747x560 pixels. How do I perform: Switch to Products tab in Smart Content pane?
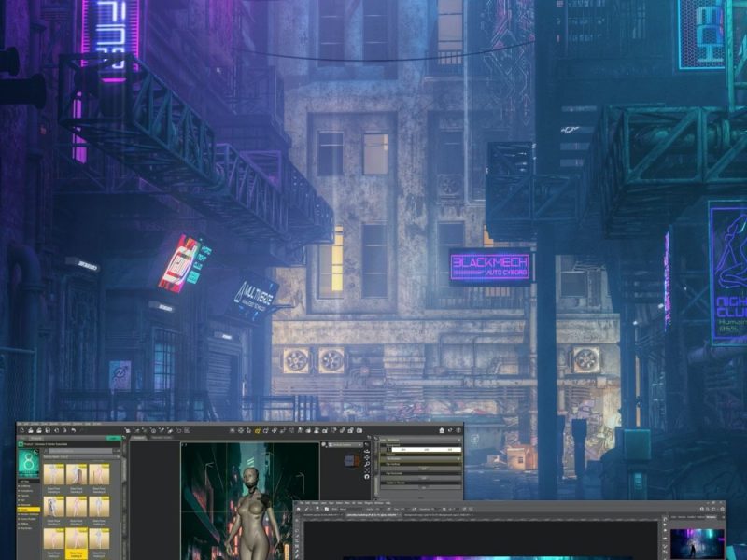point(35,438)
